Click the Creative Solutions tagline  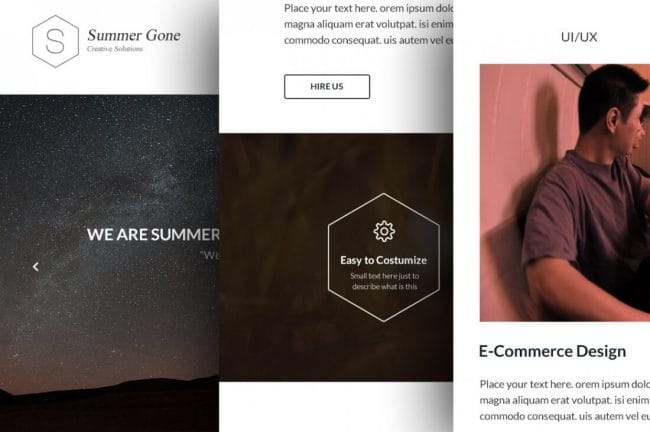(115, 49)
